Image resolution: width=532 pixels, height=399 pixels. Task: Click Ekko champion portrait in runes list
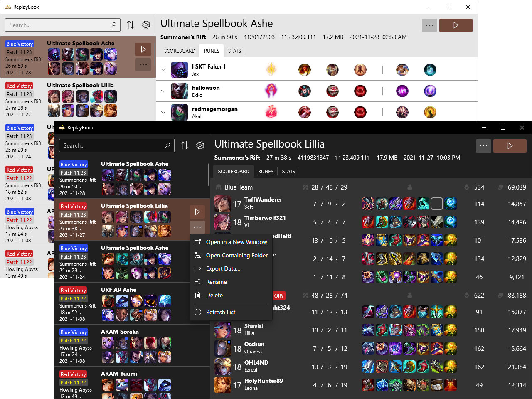coord(180,91)
